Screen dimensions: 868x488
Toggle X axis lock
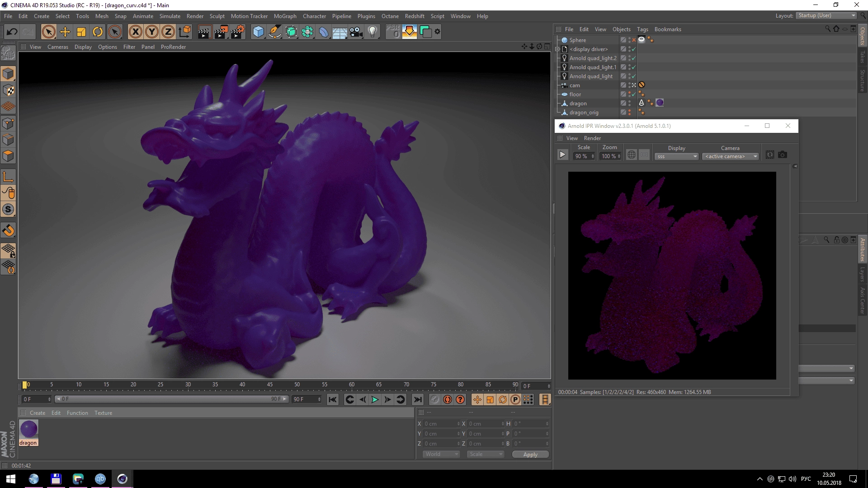135,32
